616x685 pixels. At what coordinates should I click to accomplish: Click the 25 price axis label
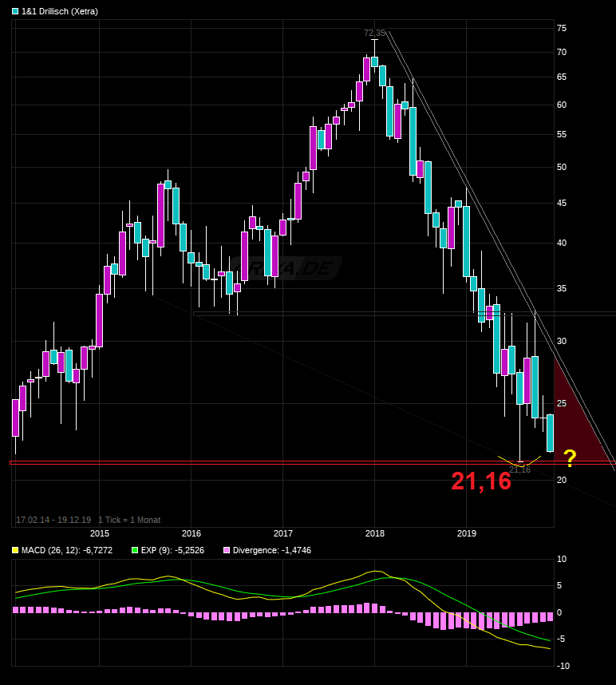(x=562, y=403)
